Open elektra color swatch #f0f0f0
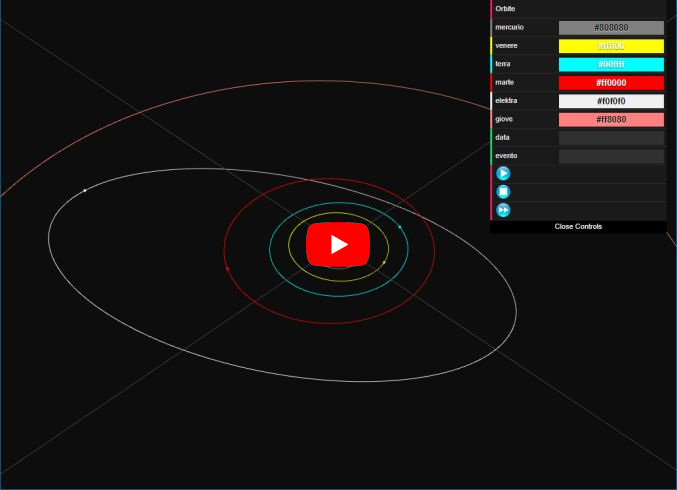Image resolution: width=677 pixels, height=490 pixels. (x=611, y=101)
